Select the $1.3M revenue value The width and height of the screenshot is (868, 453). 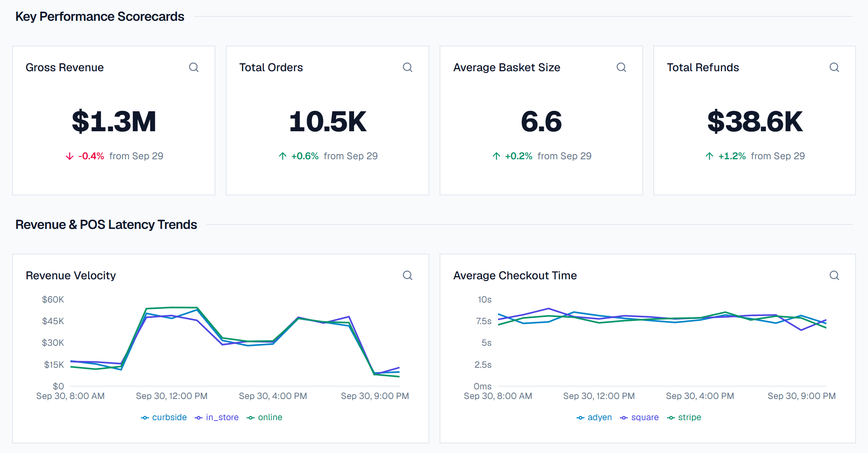pyautogui.click(x=114, y=122)
